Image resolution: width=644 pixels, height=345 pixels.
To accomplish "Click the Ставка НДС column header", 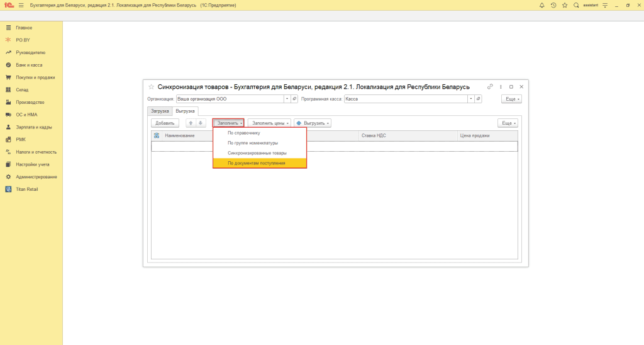I will pyautogui.click(x=408, y=136).
